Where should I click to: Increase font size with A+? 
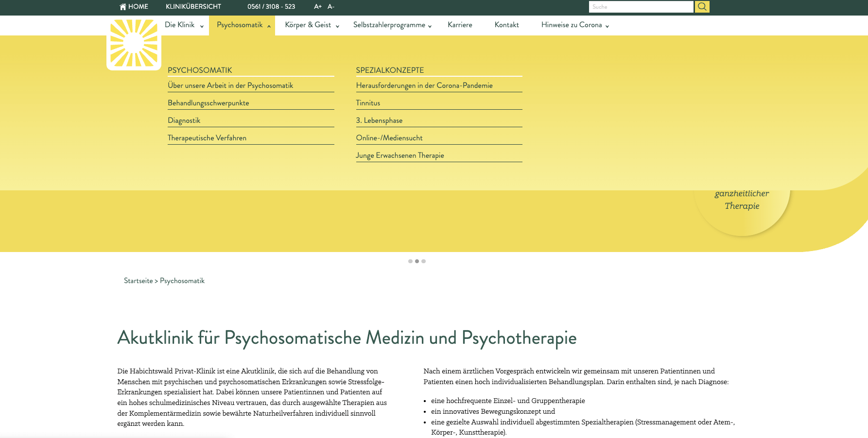click(318, 7)
